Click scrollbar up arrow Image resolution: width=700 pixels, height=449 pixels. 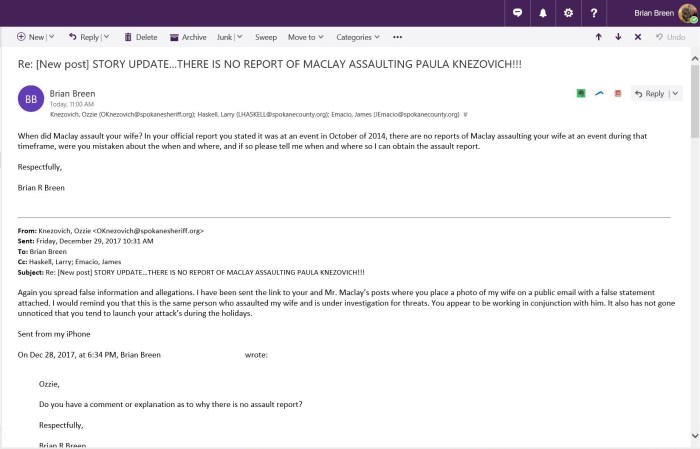pos(695,58)
